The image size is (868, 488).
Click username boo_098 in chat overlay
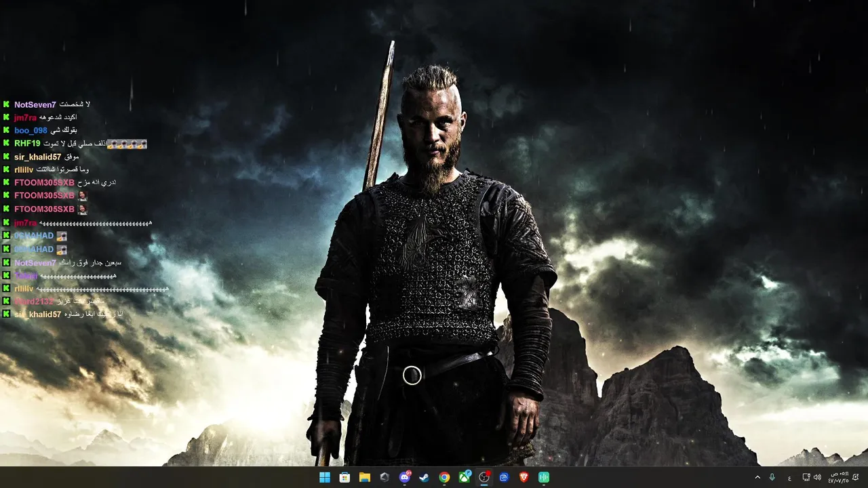coord(31,130)
